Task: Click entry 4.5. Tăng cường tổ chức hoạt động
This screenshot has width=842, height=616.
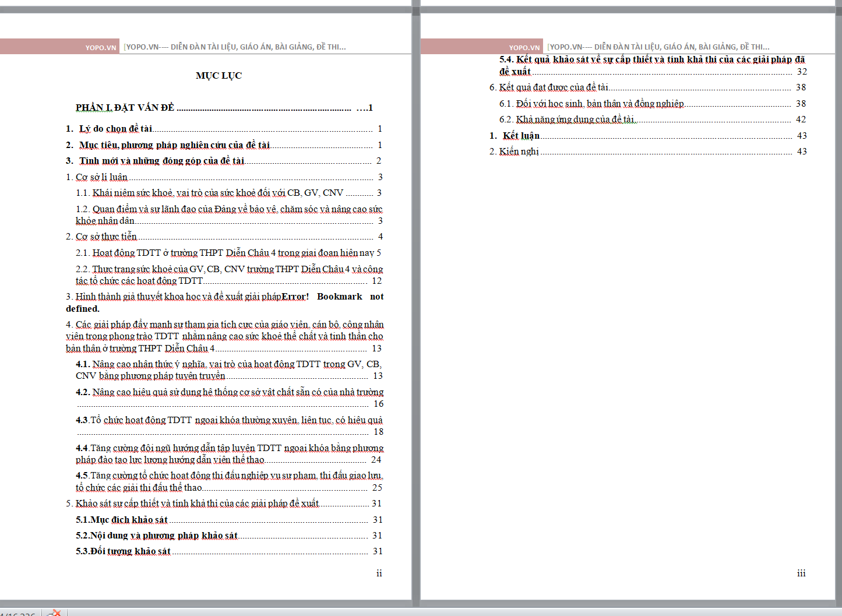Action: tap(229, 481)
